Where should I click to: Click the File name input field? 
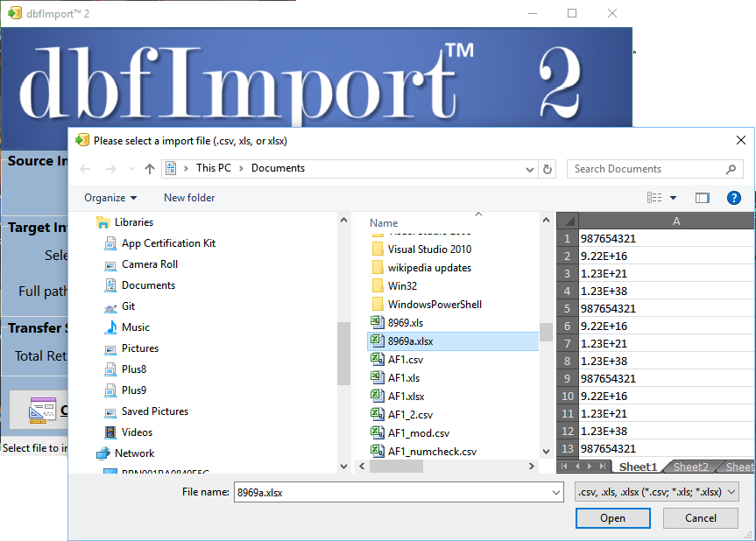pos(392,492)
